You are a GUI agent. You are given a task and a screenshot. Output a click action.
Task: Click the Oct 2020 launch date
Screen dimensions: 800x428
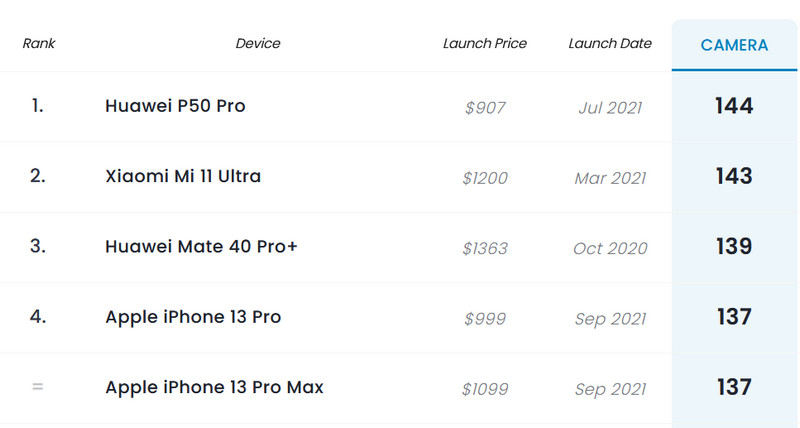click(610, 248)
